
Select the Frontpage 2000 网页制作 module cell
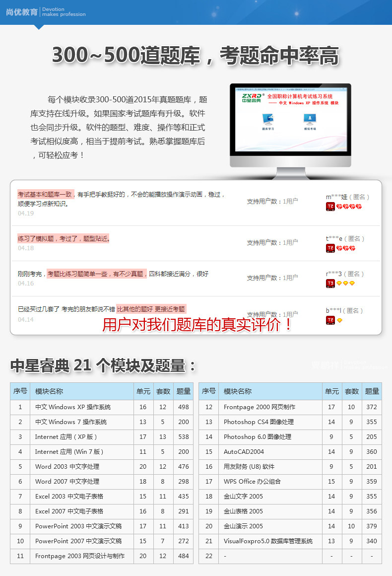point(270,407)
